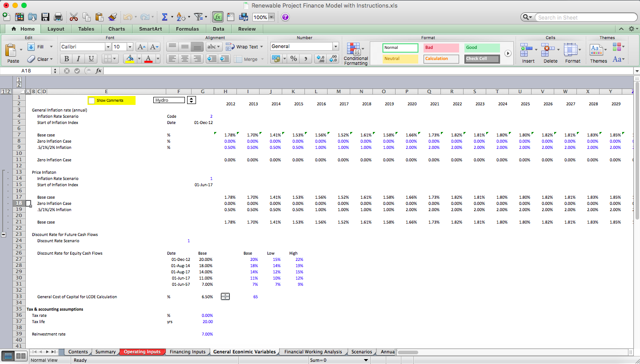This screenshot has width=640, height=364.
Task: Decrease decimal places
Action: pos(332,59)
